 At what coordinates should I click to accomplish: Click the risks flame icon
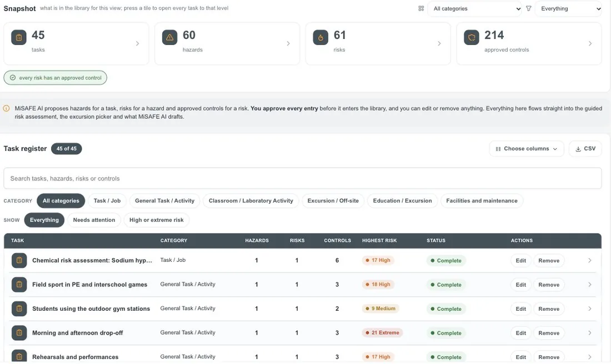(320, 37)
